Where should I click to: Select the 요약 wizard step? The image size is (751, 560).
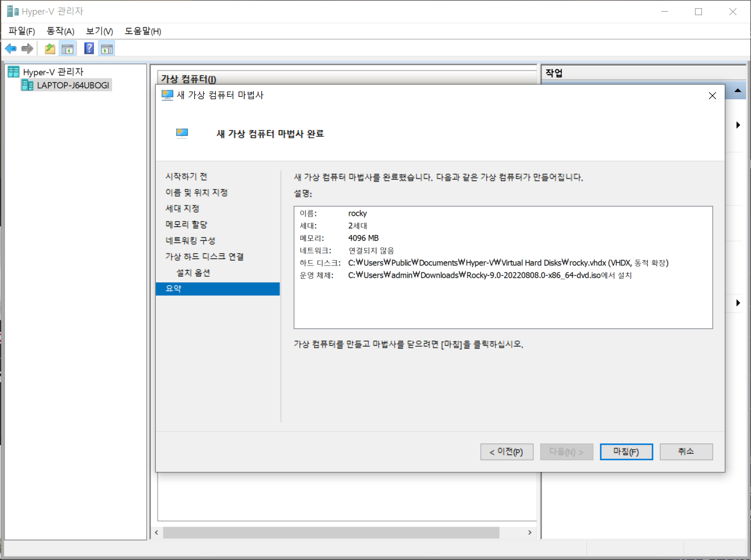pyautogui.click(x=218, y=289)
